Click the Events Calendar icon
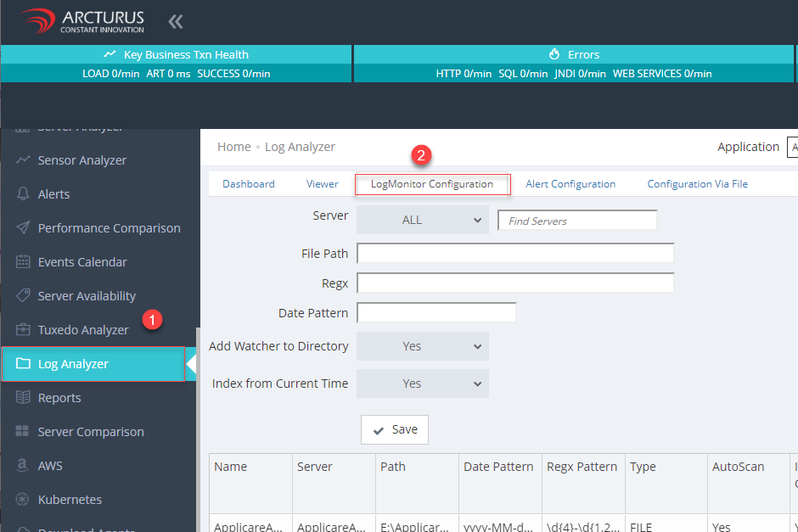Image resolution: width=798 pixels, height=532 pixels. tap(23, 262)
